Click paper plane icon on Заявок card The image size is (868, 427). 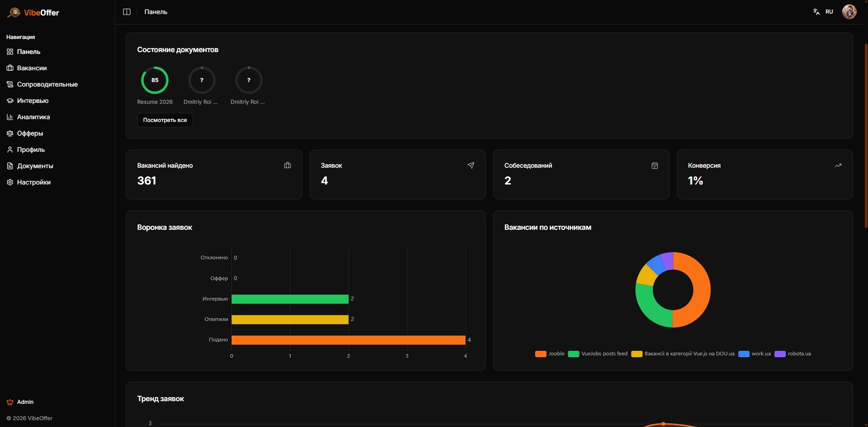point(471,165)
